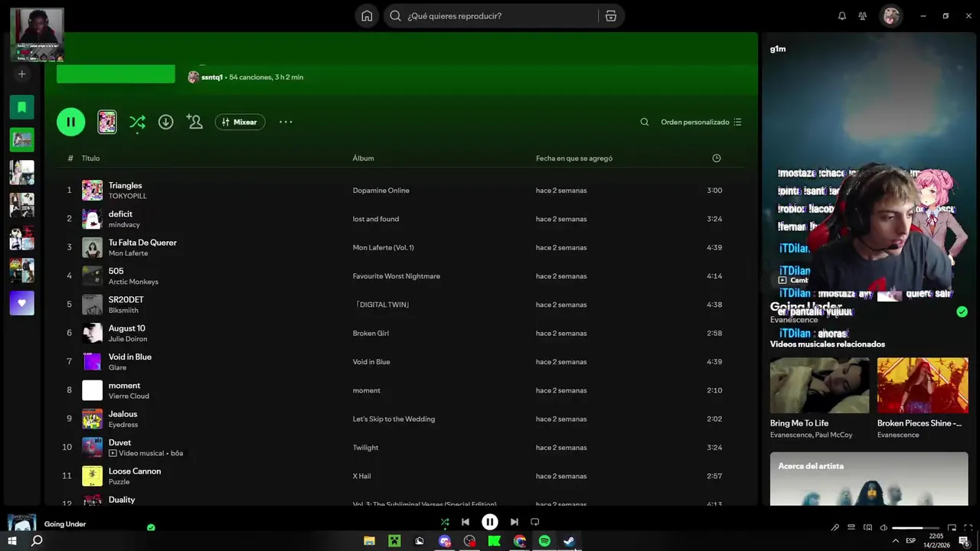The image size is (980, 551).
Task: Click the Mixear button
Action: click(x=240, y=122)
